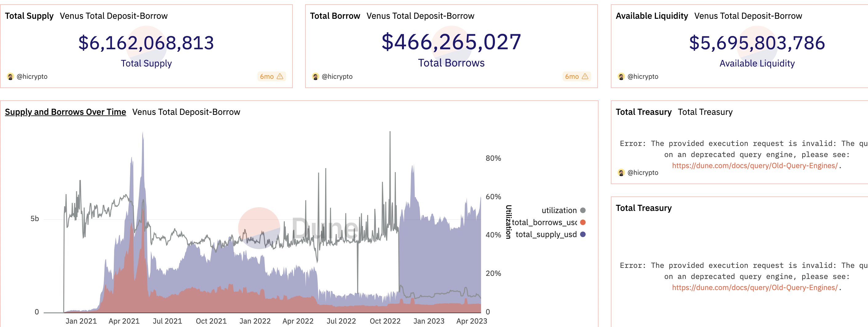Image resolution: width=868 pixels, height=327 pixels.
Task: Click warning icon in Total Supply card
Action: (280, 77)
